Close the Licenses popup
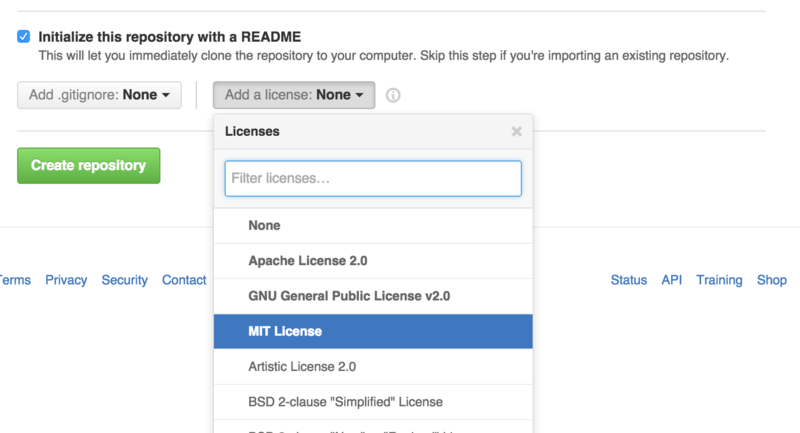Viewport: 800px width, 433px height. pos(516,131)
